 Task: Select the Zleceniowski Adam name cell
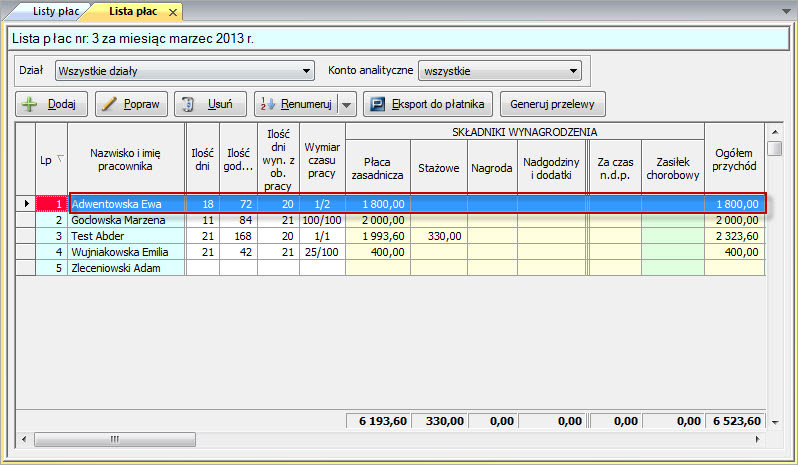126,268
